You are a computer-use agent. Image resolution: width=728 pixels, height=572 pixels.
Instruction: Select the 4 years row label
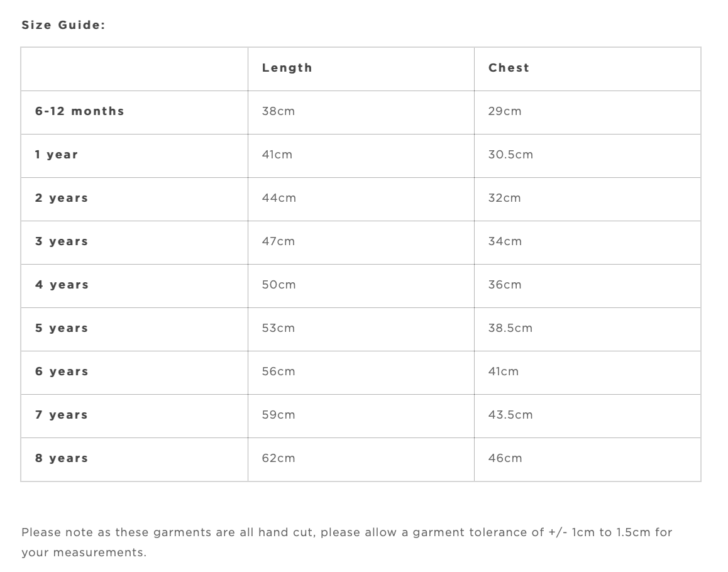[x=62, y=285]
